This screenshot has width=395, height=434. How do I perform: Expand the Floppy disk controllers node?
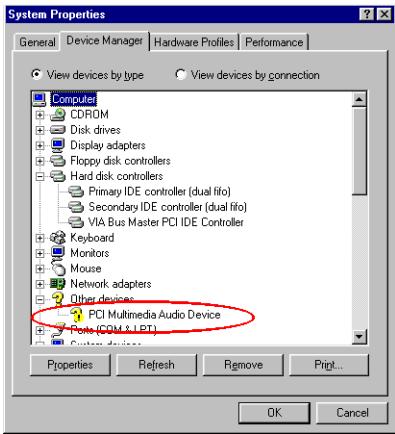40,161
